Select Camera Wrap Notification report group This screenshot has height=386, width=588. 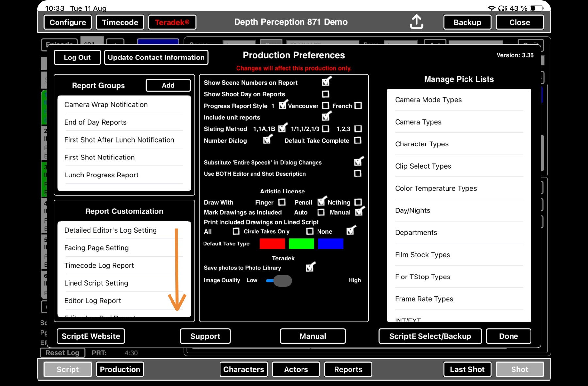tap(124, 105)
